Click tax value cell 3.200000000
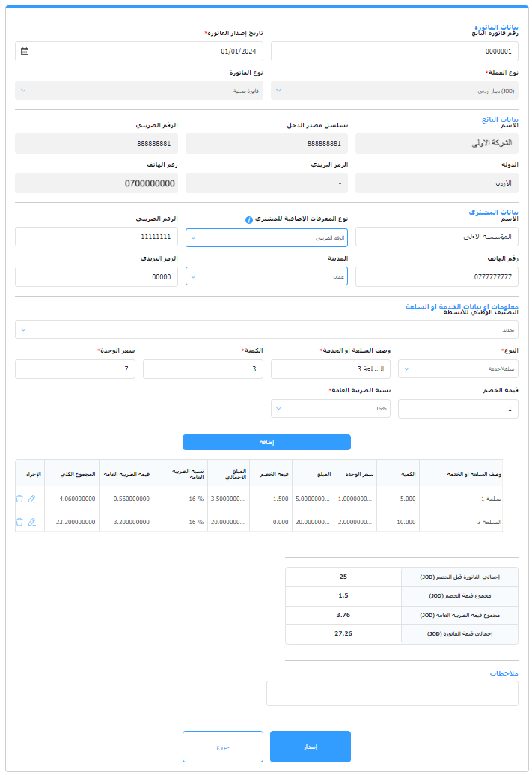532x775 pixels. pos(132,522)
